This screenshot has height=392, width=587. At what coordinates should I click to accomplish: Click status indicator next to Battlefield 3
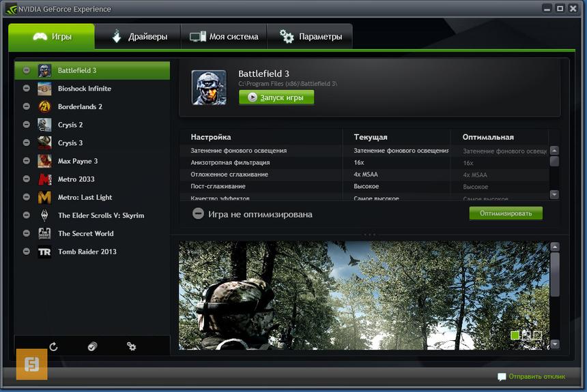pyautogui.click(x=26, y=70)
